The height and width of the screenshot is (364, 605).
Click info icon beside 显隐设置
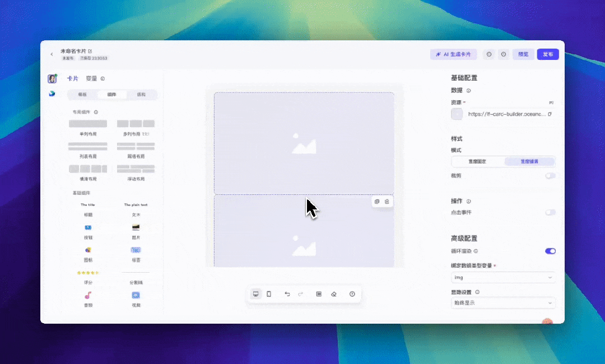(x=477, y=292)
